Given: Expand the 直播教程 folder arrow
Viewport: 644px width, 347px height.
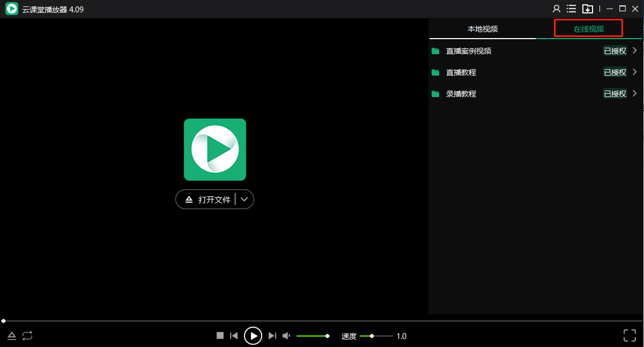Looking at the screenshot, I should coord(635,72).
